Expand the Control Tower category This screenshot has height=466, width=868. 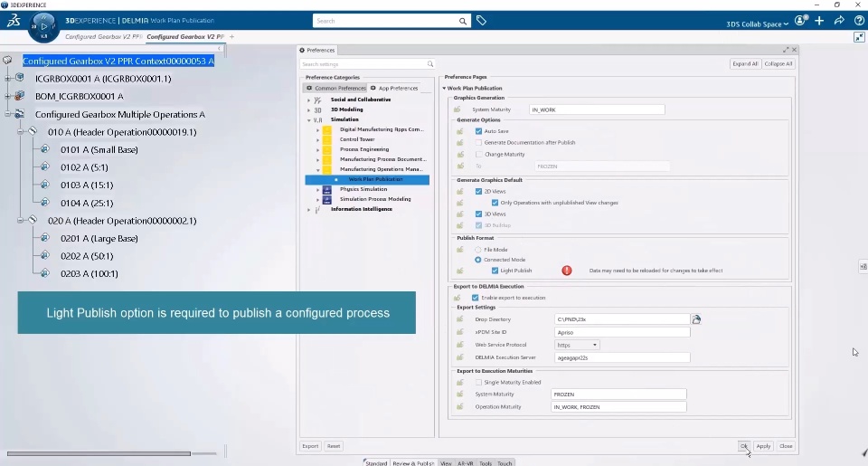coord(317,139)
